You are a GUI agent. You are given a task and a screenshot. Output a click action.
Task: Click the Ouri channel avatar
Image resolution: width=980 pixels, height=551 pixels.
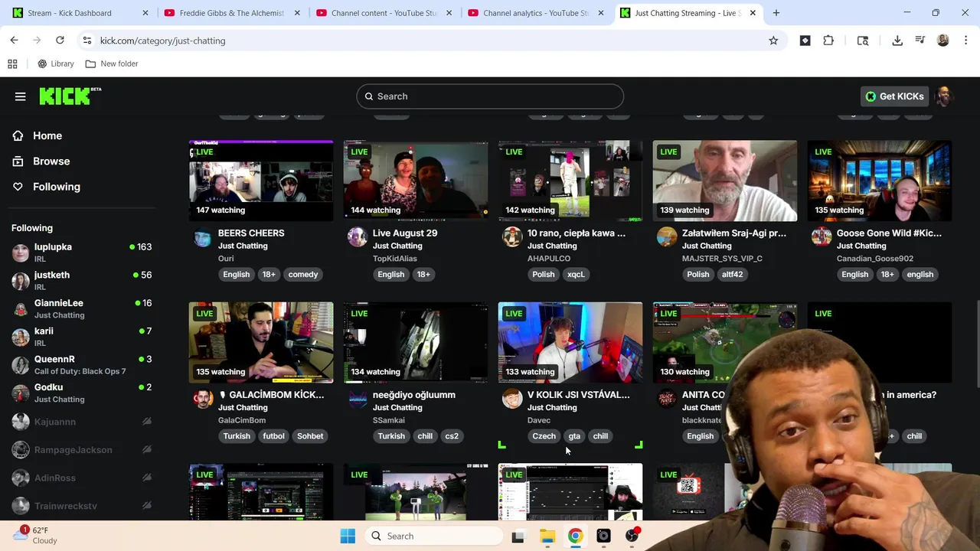click(x=203, y=237)
